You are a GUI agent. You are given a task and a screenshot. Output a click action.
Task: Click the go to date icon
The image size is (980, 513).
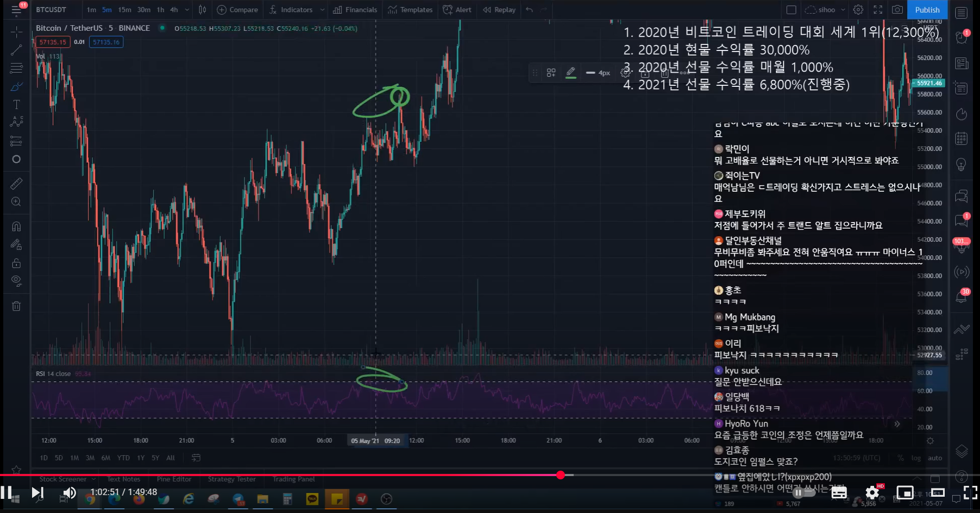click(196, 458)
